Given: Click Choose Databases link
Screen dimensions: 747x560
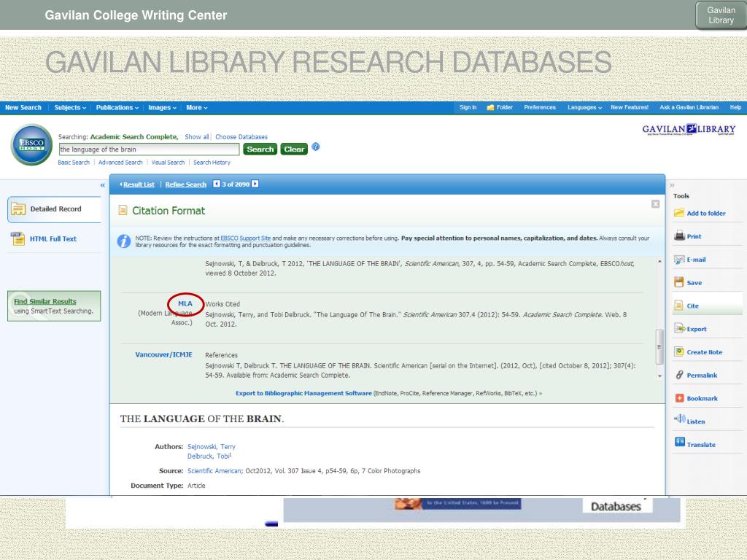Looking at the screenshot, I should [241, 136].
